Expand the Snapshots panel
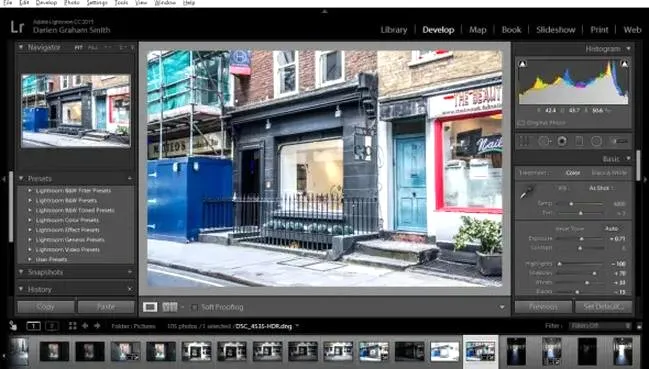 pyautogui.click(x=21, y=272)
